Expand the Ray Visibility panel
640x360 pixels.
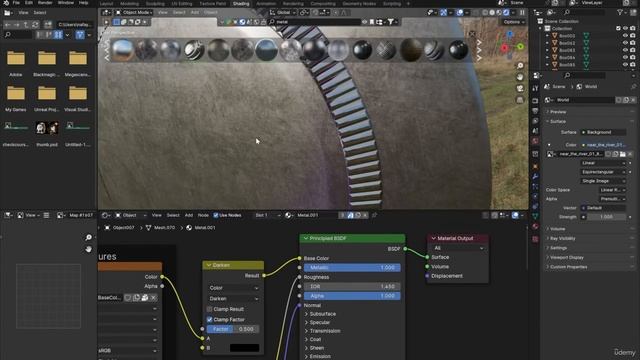[562, 238]
